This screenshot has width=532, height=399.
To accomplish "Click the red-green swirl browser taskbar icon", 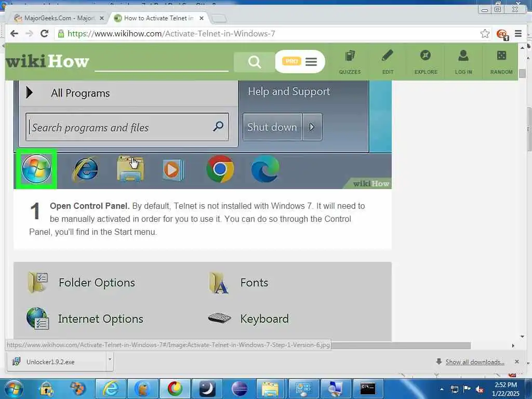I will (x=175, y=389).
